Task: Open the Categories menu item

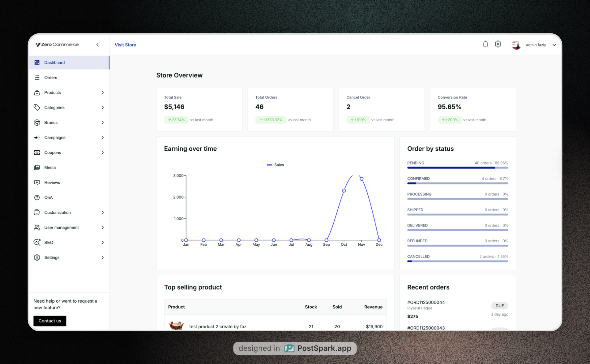Action: tap(54, 108)
